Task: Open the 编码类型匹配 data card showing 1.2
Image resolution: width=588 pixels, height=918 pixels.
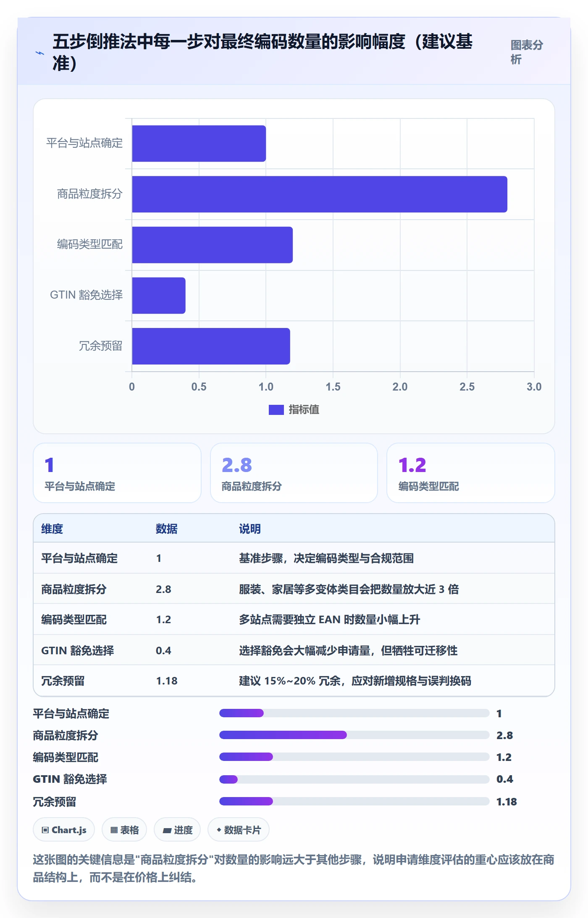Action: pos(471,473)
